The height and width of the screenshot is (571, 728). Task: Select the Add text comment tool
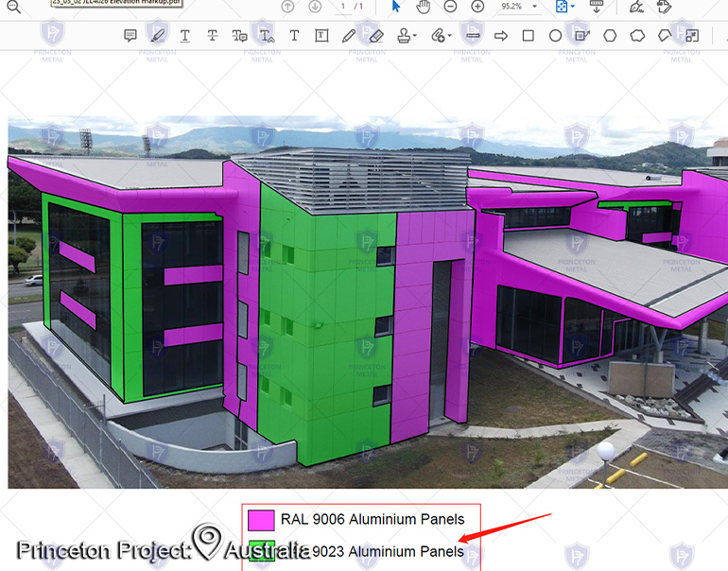click(294, 36)
